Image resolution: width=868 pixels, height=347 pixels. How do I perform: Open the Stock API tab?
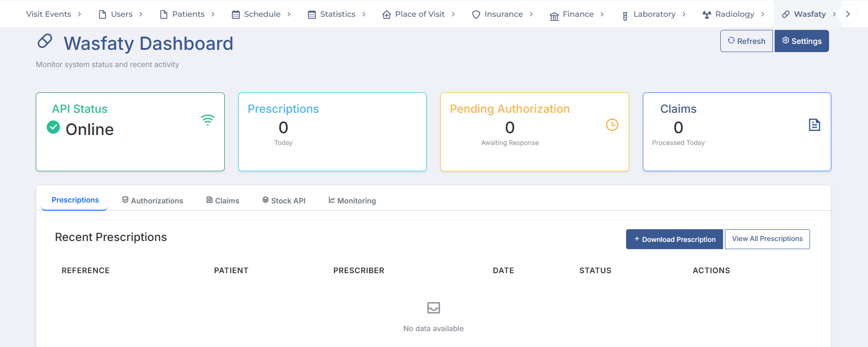[284, 201]
